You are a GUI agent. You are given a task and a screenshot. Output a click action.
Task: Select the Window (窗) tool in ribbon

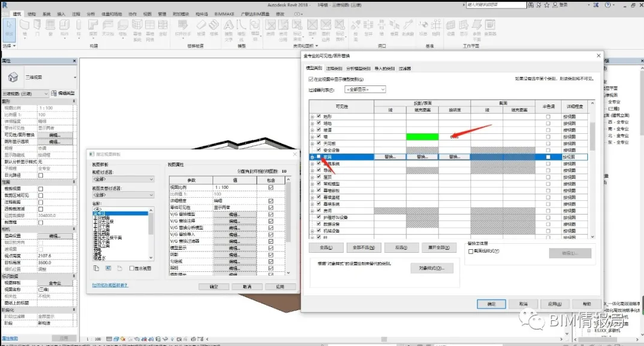coord(51,28)
